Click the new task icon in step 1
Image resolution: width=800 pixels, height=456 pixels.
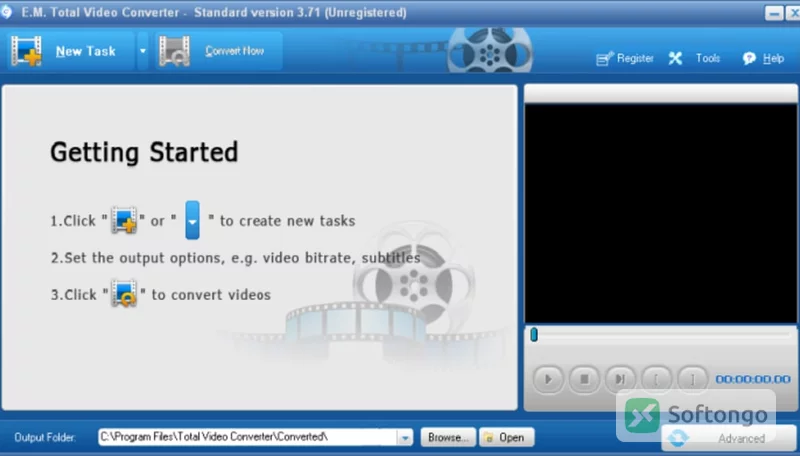(x=124, y=220)
